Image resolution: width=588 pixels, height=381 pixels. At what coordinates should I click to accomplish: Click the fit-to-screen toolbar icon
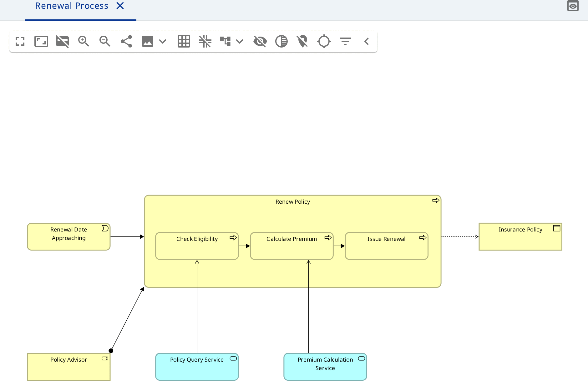[x=41, y=41]
